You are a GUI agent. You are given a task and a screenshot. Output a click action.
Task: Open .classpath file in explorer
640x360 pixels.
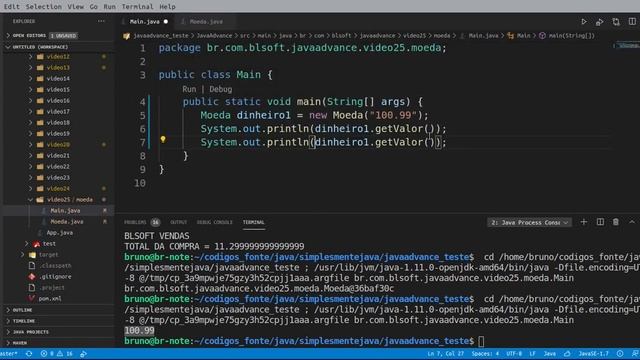coord(59,266)
